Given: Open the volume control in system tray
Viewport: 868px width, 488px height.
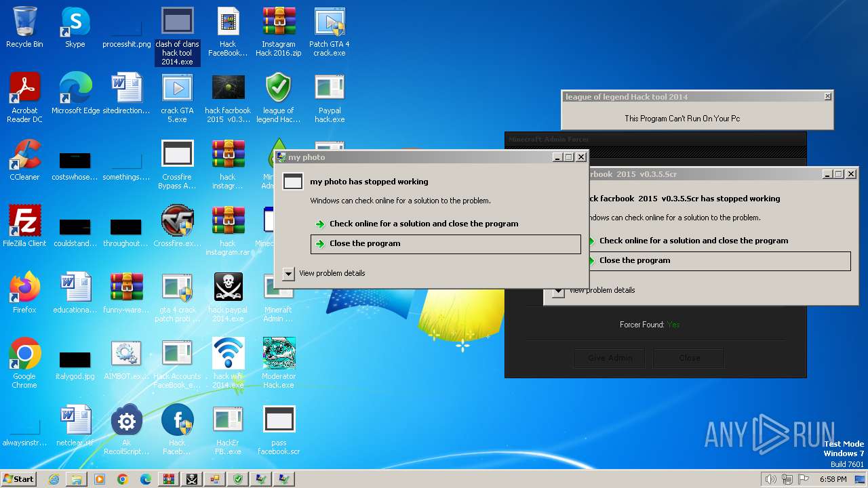Looking at the screenshot, I should (x=770, y=479).
